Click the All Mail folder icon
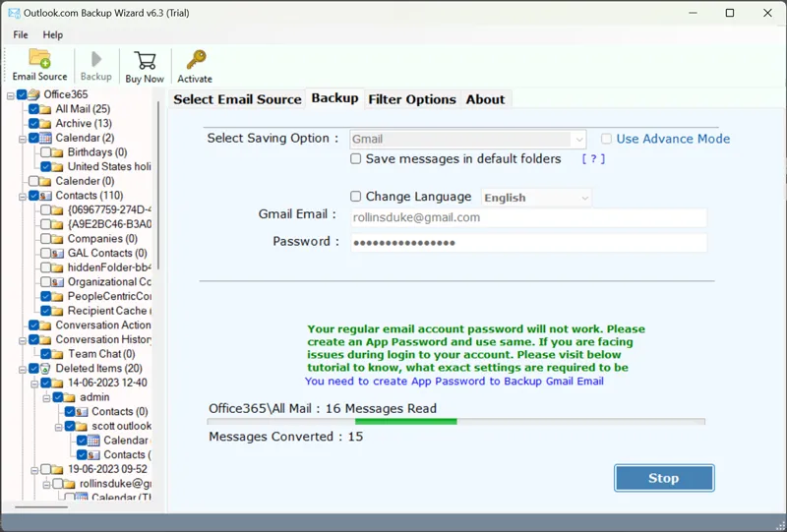Screen dimensions: 787x532 coord(45,109)
